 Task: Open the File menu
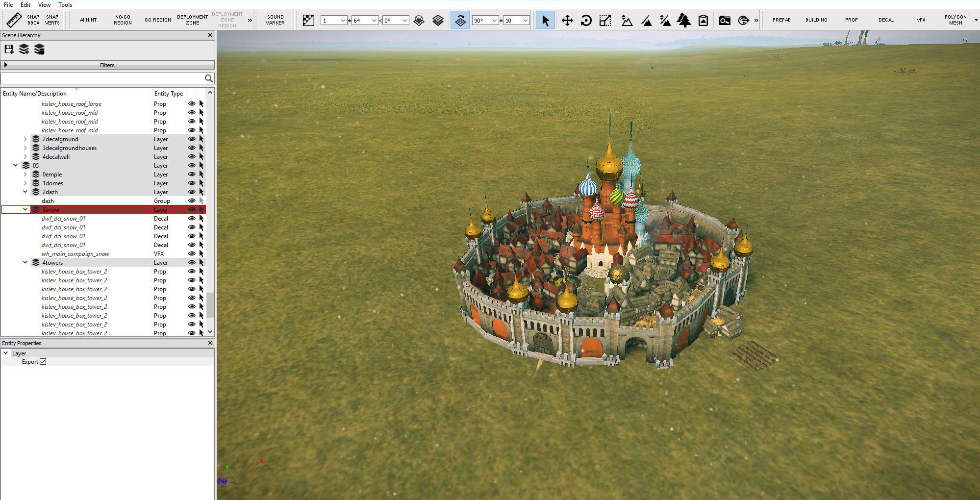[8, 5]
